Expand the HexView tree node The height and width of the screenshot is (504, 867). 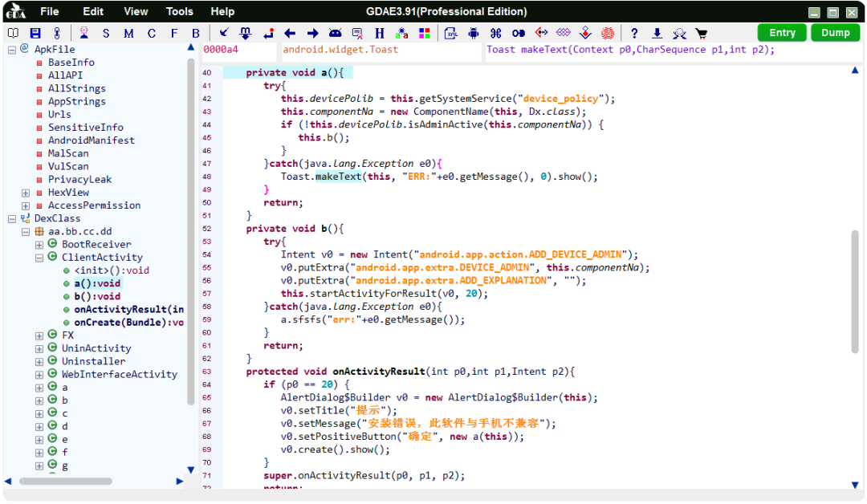(26, 193)
